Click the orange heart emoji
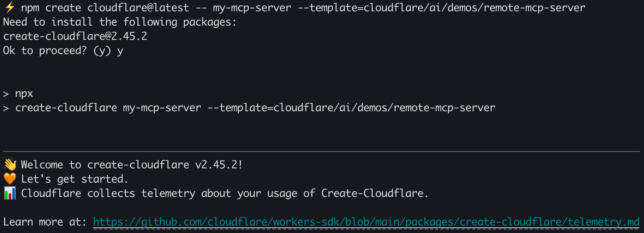This screenshot has height=233, width=644. tap(10, 179)
